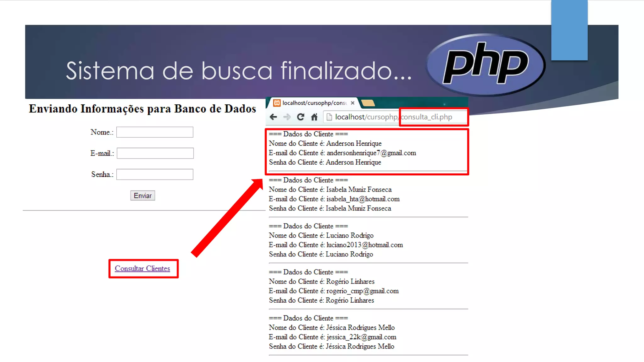
Task: Click text Nome do Cliente é: Rogério Linhares
Action: [322, 281]
